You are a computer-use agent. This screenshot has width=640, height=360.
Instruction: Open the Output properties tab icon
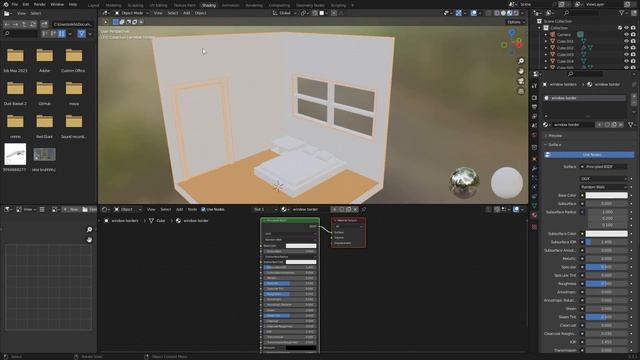[534, 107]
